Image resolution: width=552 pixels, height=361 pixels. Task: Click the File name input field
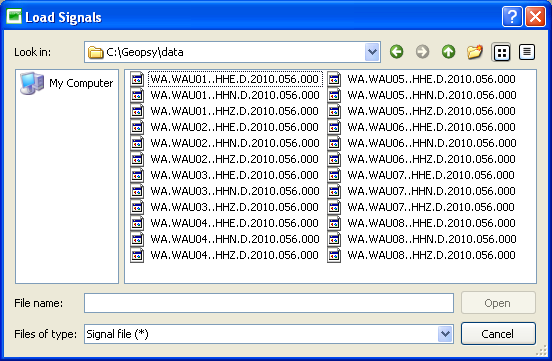pos(269,303)
